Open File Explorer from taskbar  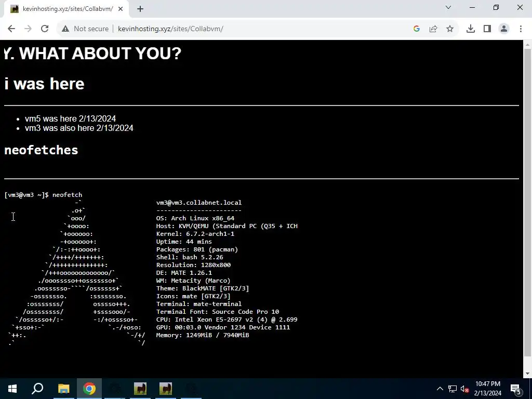coord(63,389)
